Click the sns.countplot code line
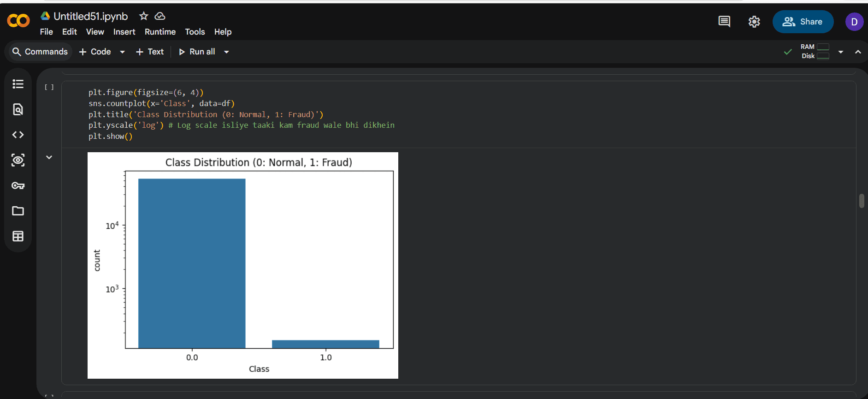The image size is (868, 399). (x=162, y=103)
